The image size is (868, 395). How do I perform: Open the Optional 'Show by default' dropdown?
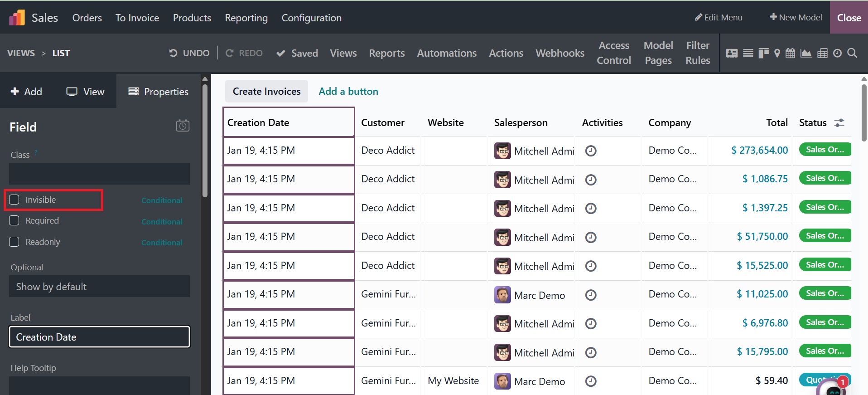click(99, 287)
